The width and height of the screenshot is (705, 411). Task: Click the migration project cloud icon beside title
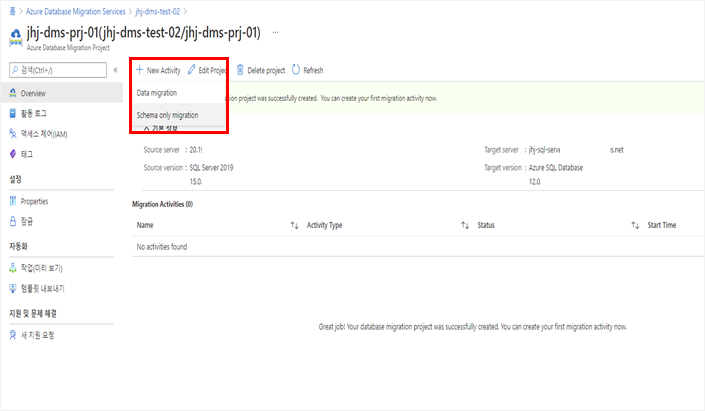pyautogui.click(x=16, y=37)
